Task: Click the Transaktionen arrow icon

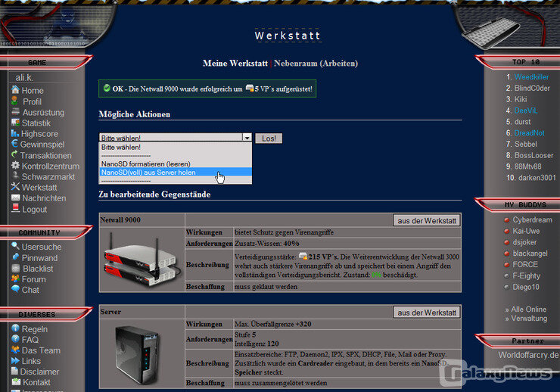Action: [x=14, y=154]
